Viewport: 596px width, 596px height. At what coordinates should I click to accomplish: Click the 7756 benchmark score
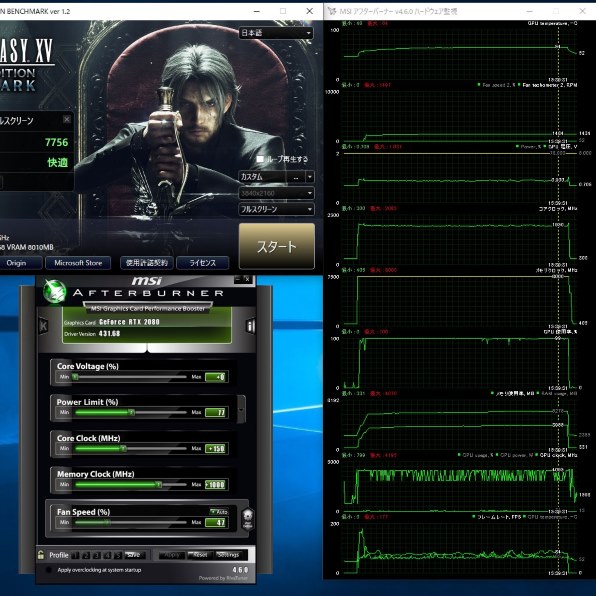56,143
